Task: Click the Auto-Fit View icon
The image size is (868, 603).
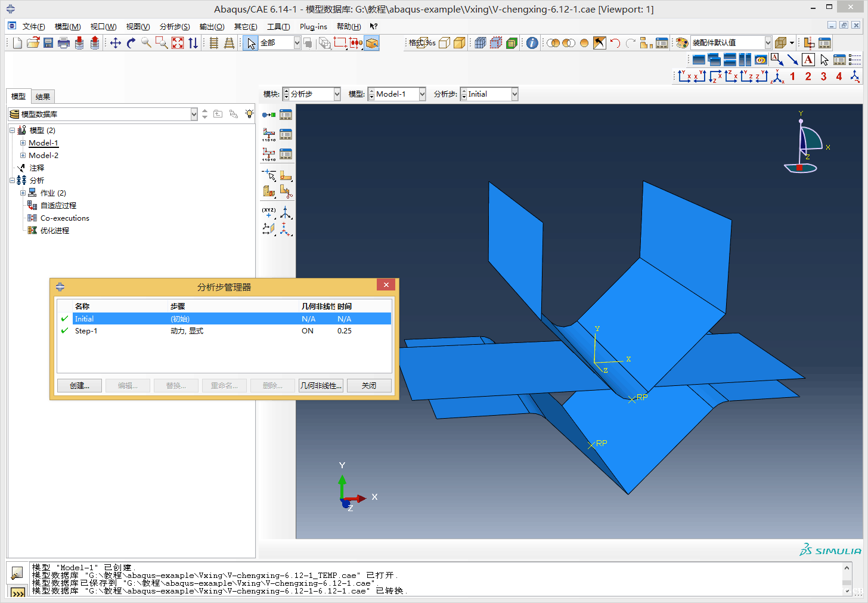Action: coord(178,43)
